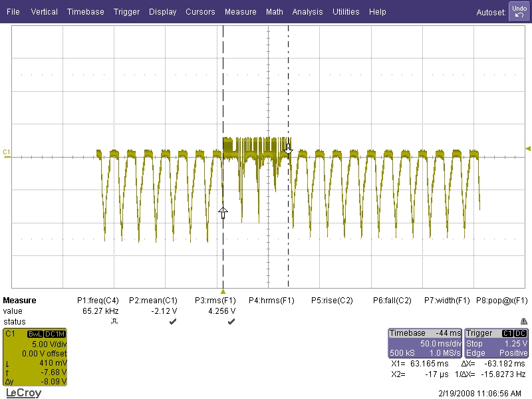Expand the Analysis menu

click(307, 12)
